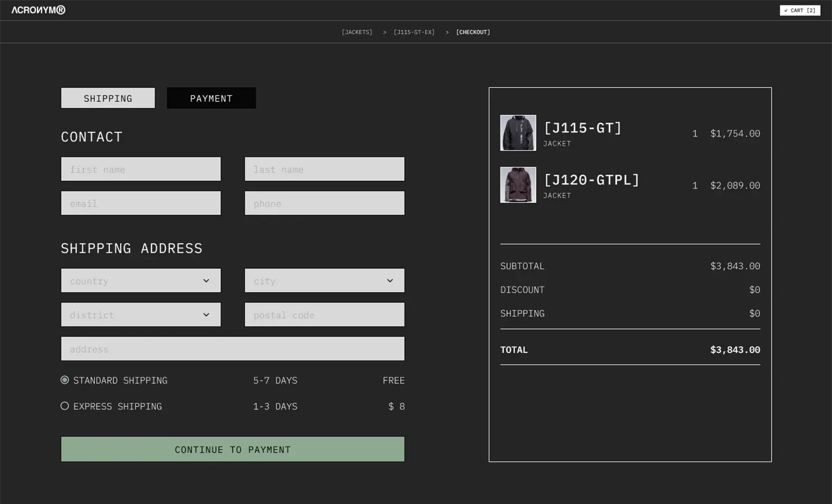Go to the JACKETS breadcrumb
832x504 pixels.
357,32
